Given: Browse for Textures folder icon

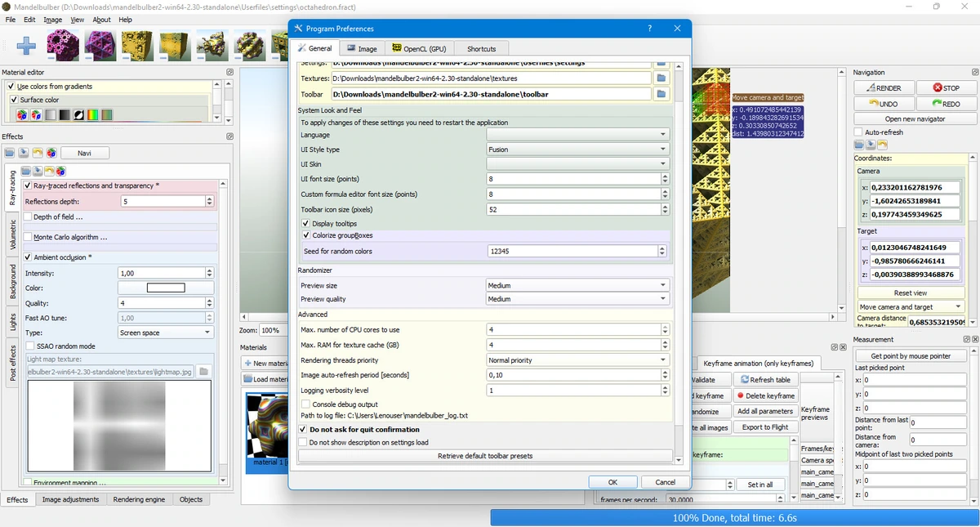Looking at the screenshot, I should [661, 78].
